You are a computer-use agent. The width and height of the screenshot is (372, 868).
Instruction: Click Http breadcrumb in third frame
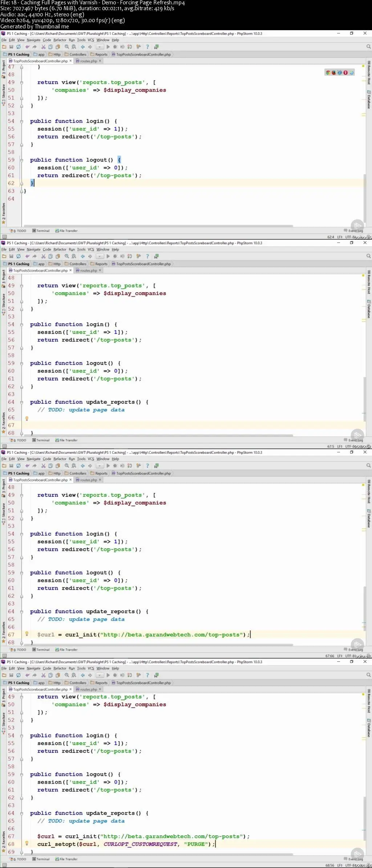pyautogui.click(x=55, y=473)
